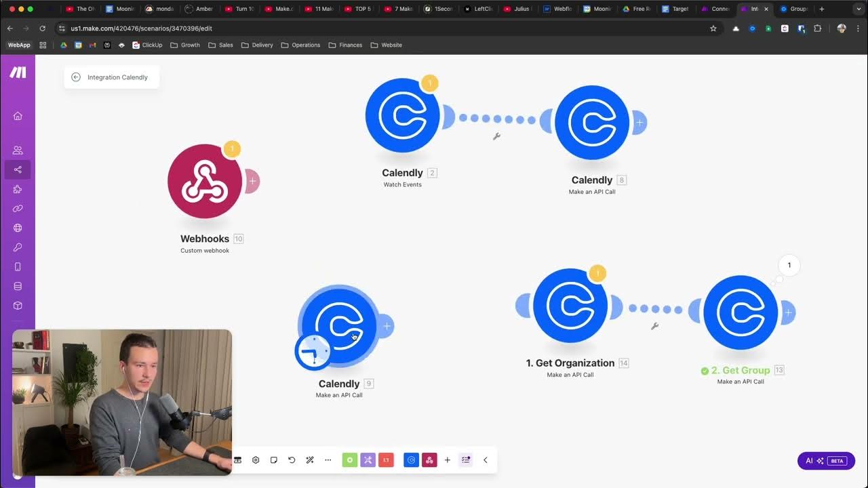Open Delivery bookmarks folder
This screenshot has height=488, width=868.
point(257,45)
